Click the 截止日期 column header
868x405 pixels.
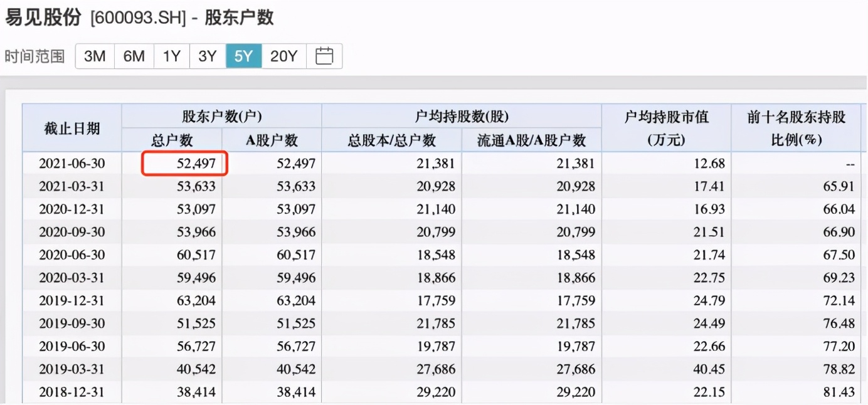coord(72,129)
